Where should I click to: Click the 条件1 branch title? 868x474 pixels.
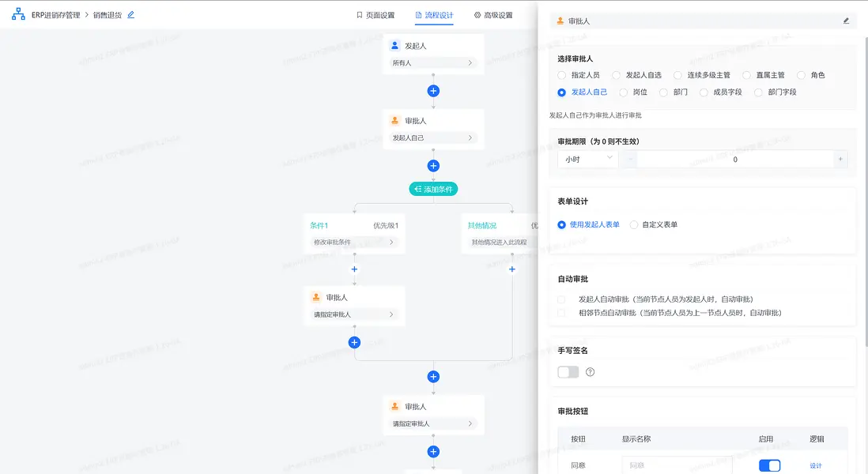319,226
